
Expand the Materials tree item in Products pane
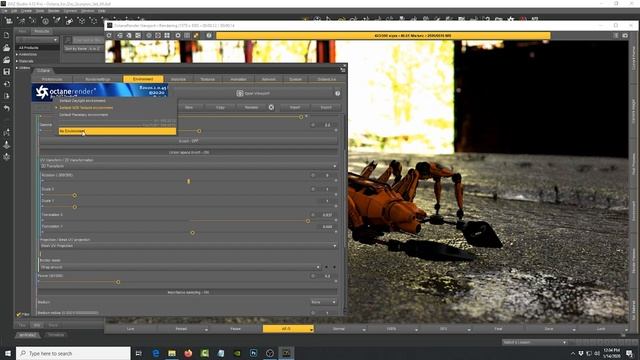(x=17, y=61)
